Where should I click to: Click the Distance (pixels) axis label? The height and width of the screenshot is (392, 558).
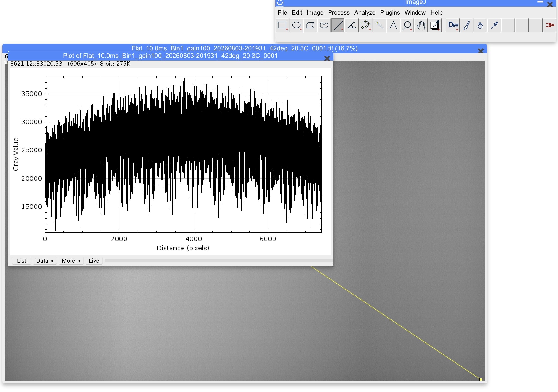click(x=183, y=248)
